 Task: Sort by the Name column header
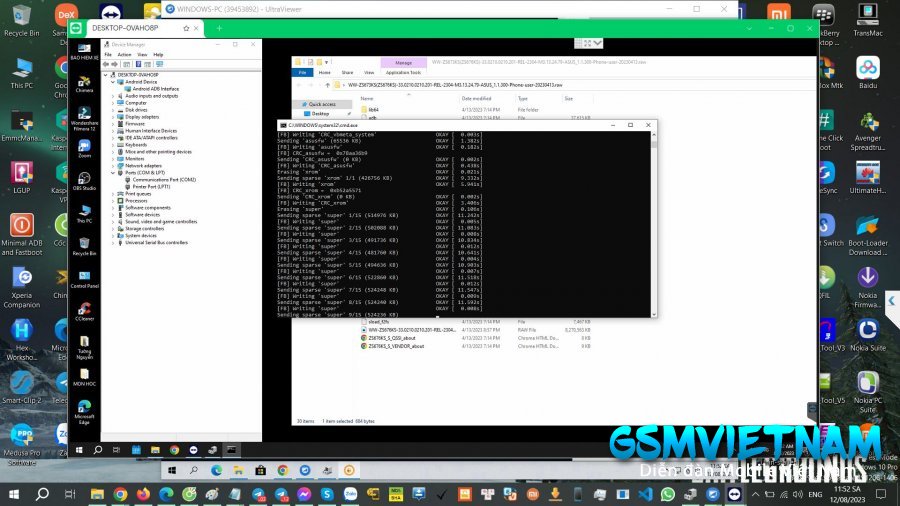point(367,99)
